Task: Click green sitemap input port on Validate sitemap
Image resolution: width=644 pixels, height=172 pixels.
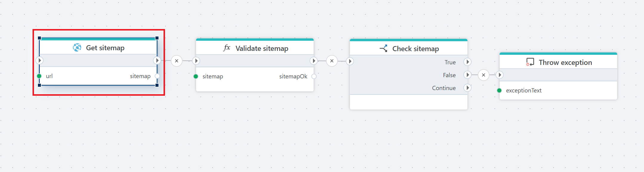Action: tap(196, 76)
